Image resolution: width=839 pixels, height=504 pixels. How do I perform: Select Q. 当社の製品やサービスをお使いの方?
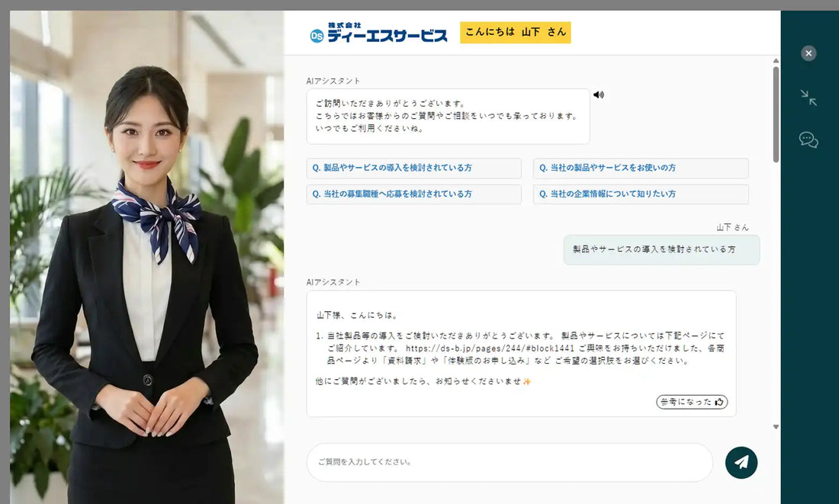(641, 168)
